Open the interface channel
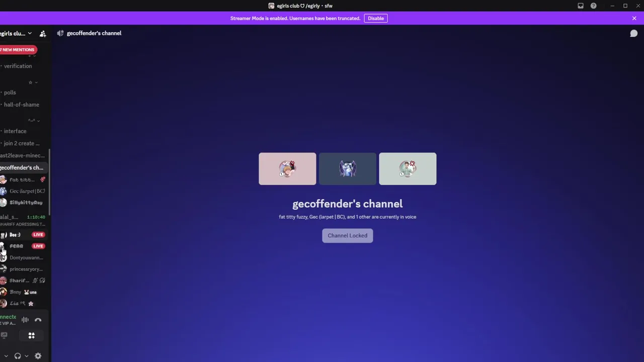The height and width of the screenshot is (362, 644). (x=15, y=131)
